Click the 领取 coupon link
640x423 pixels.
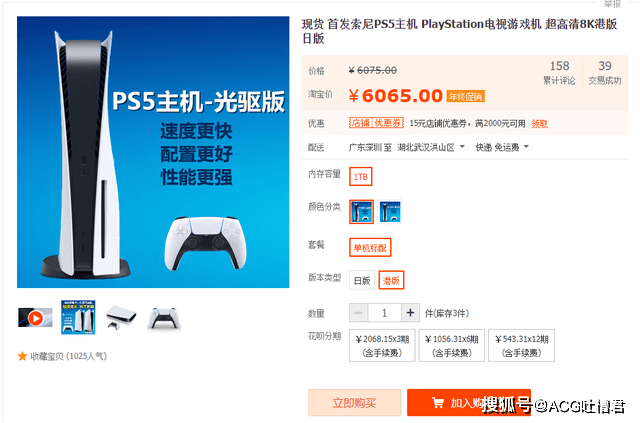pos(539,124)
